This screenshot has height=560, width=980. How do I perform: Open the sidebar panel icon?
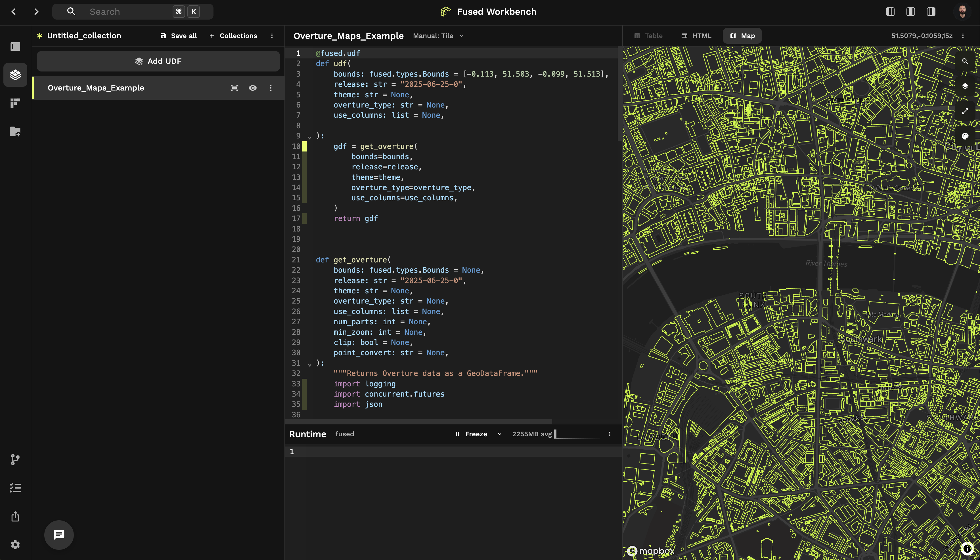click(x=15, y=47)
